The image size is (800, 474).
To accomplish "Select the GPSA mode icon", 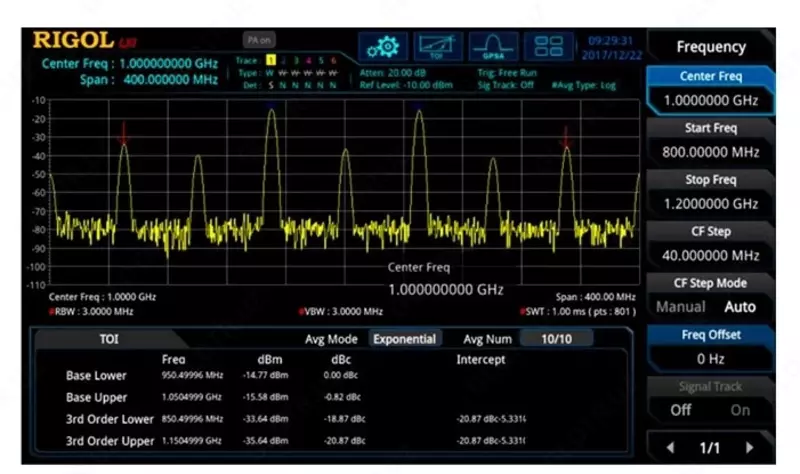I will click(493, 47).
